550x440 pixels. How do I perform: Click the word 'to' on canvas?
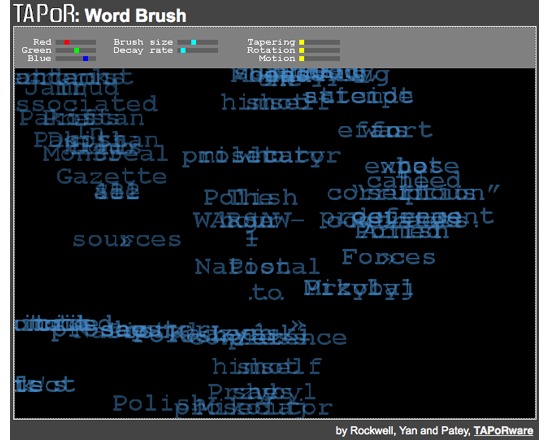(x=266, y=293)
